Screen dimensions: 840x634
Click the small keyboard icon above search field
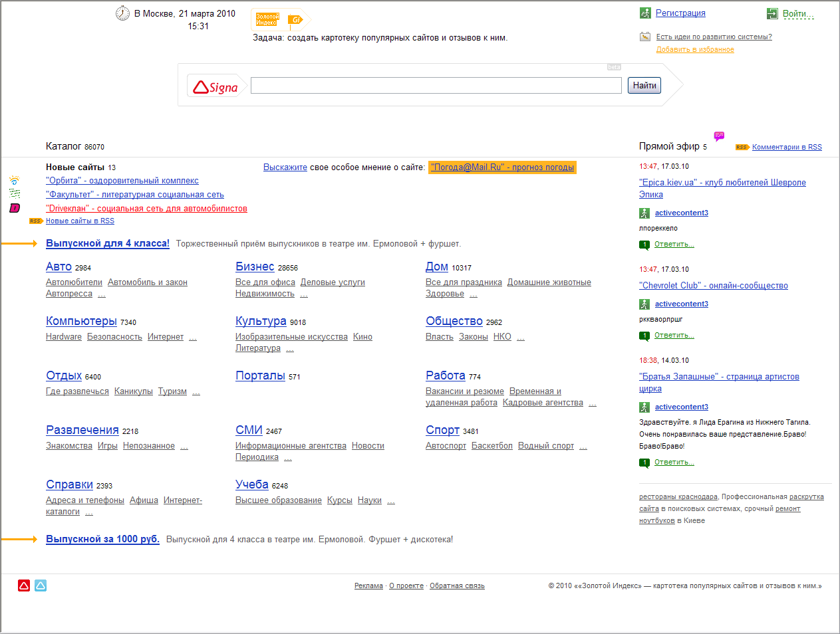coord(614,67)
